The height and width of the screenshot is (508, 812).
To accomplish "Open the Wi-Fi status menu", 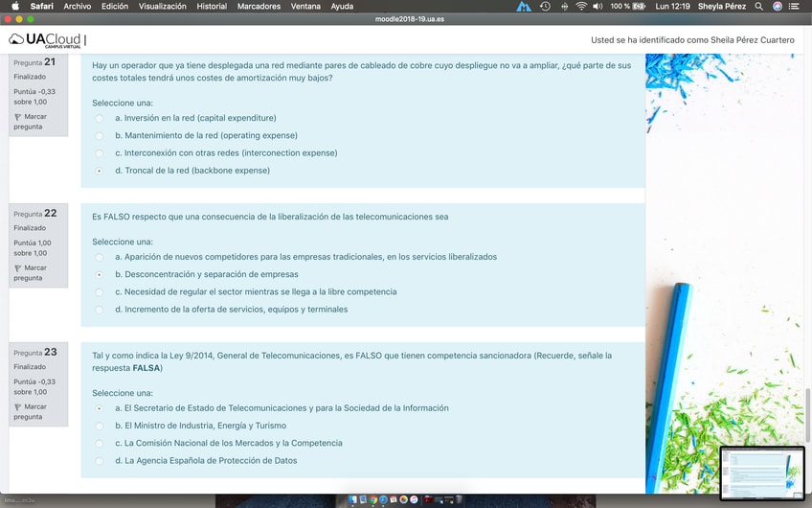I will (580, 6).
